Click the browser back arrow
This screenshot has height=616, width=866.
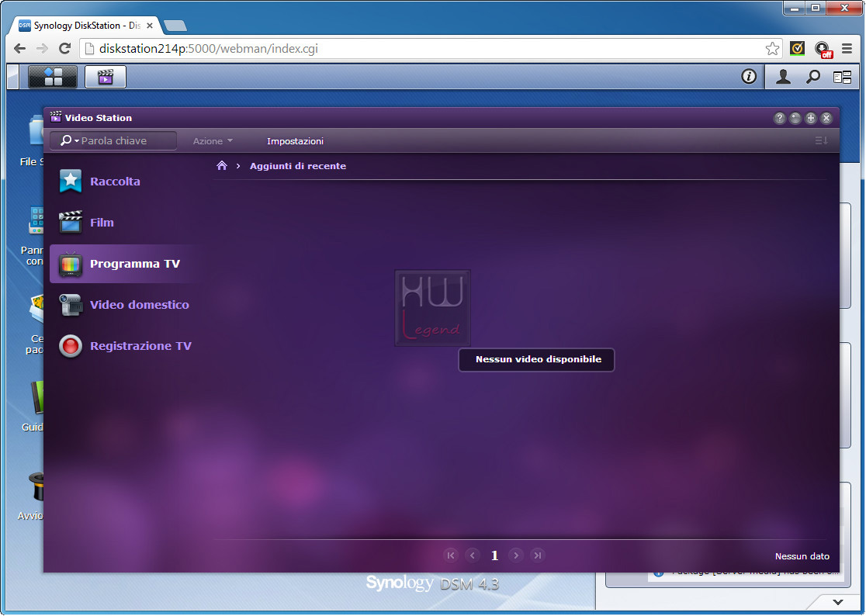[x=20, y=49]
